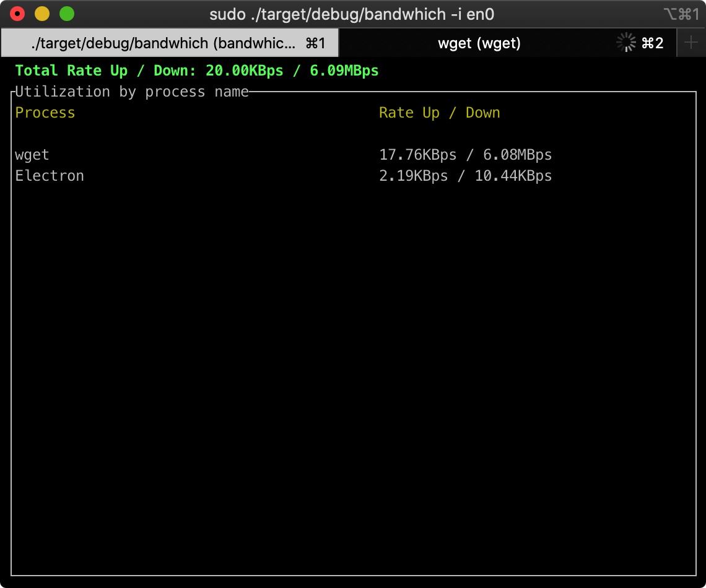Click the activity spinner on wget tab
The height and width of the screenshot is (588, 706).
[626, 43]
